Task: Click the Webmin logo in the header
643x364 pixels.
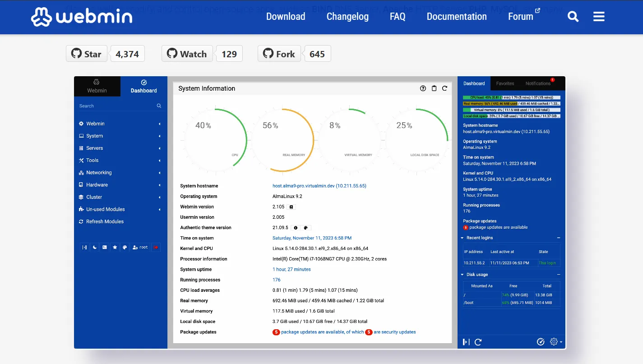Action: pos(82,17)
